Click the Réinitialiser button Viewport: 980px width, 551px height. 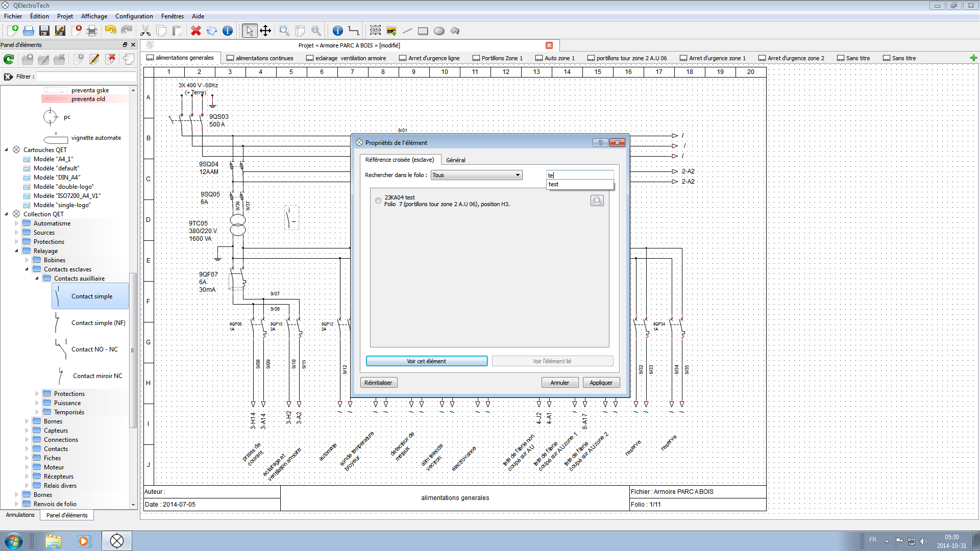378,383
